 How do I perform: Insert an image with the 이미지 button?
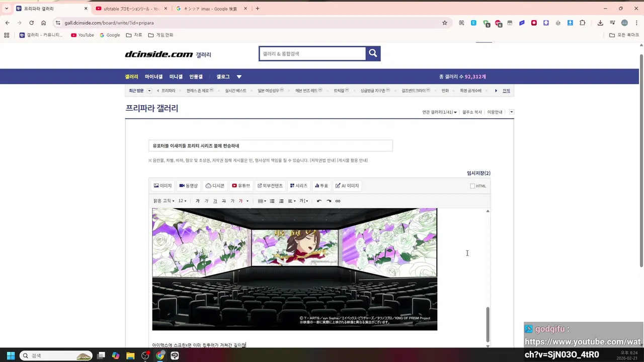(x=163, y=186)
